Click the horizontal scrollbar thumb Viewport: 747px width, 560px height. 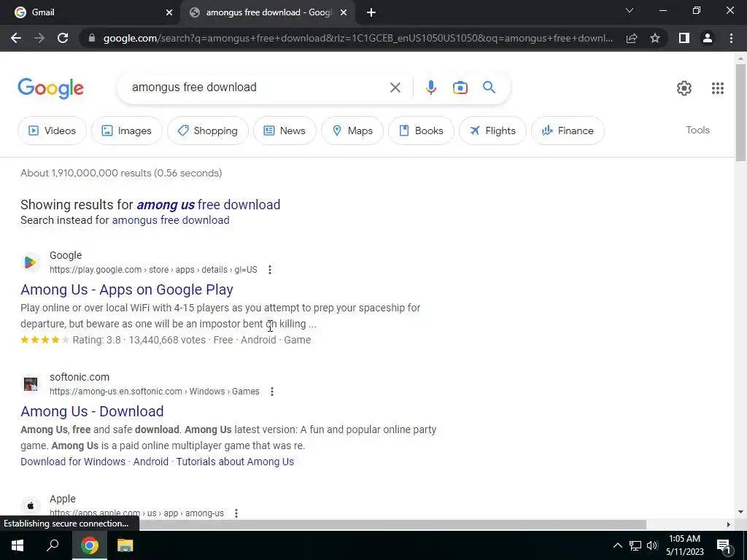coord(392,525)
